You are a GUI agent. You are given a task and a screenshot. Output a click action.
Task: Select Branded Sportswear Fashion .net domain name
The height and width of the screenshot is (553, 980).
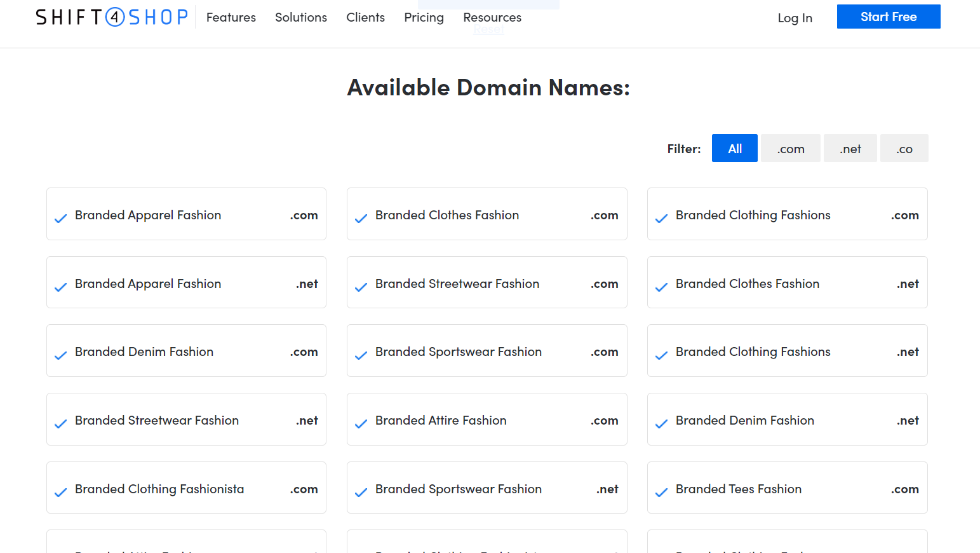(x=487, y=488)
